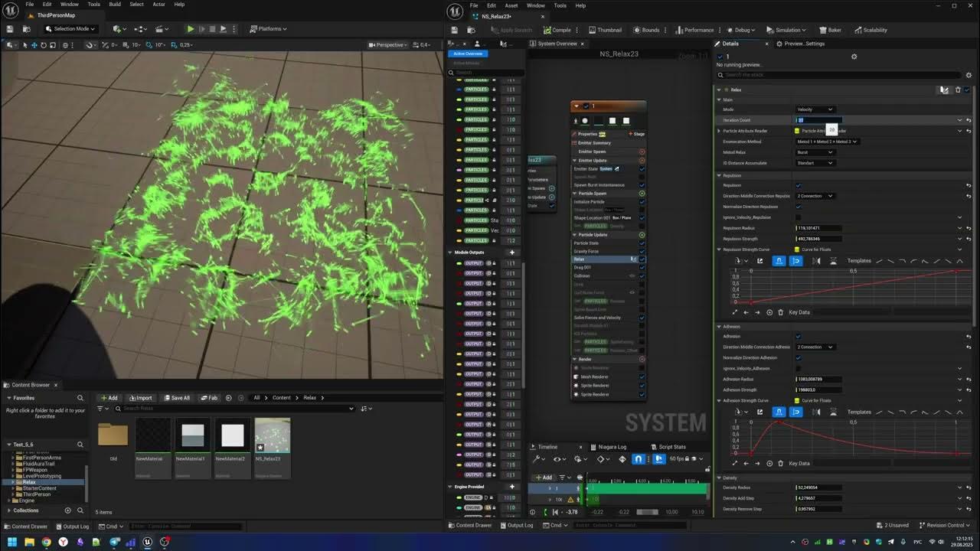The height and width of the screenshot is (551, 980).
Task: Click the Active Overview button
Action: [x=469, y=54]
